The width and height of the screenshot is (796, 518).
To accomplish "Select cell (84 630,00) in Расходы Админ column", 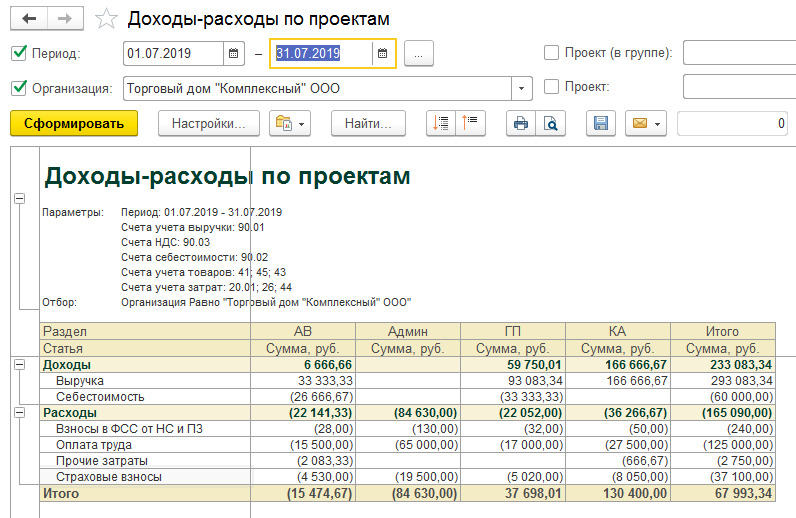I will (408, 413).
